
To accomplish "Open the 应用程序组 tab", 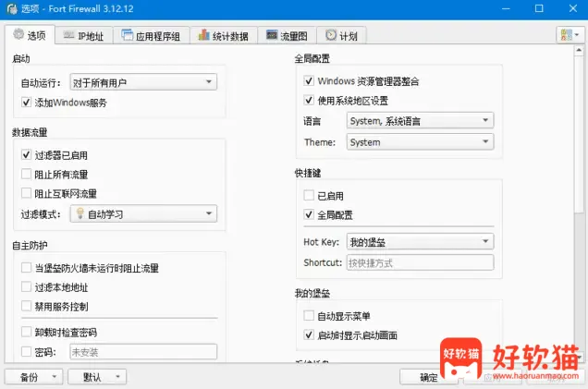I will point(152,36).
